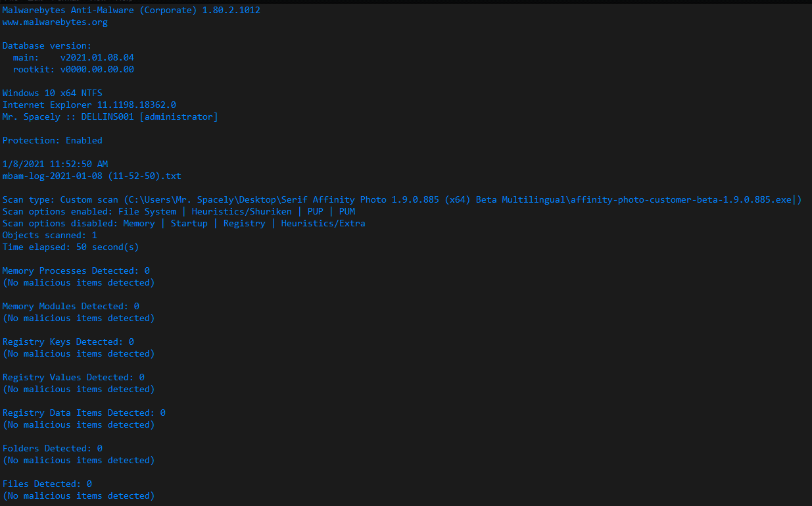Image resolution: width=812 pixels, height=506 pixels.
Task: Click the Registry Data Items Detected: 0 line
Action: pos(84,413)
